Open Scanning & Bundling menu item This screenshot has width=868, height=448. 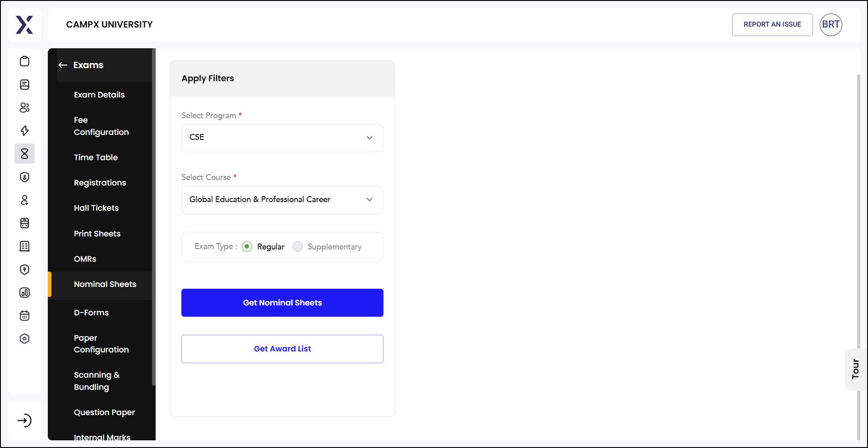point(97,381)
